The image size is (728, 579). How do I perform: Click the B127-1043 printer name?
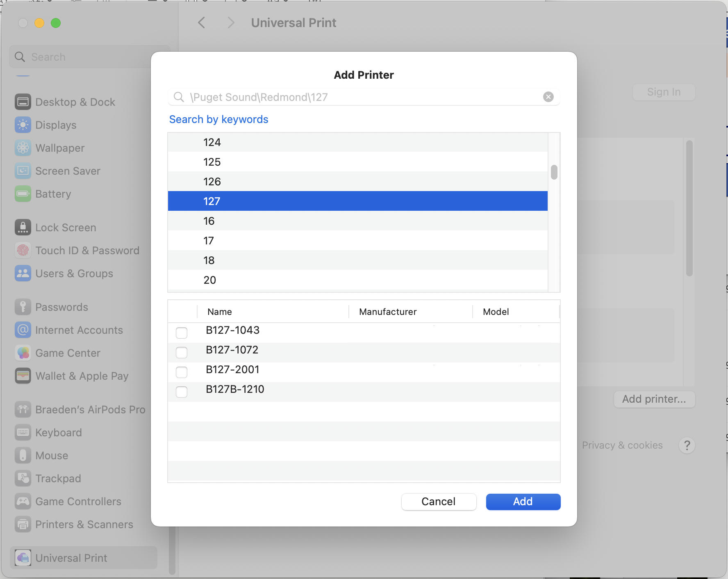point(232,330)
